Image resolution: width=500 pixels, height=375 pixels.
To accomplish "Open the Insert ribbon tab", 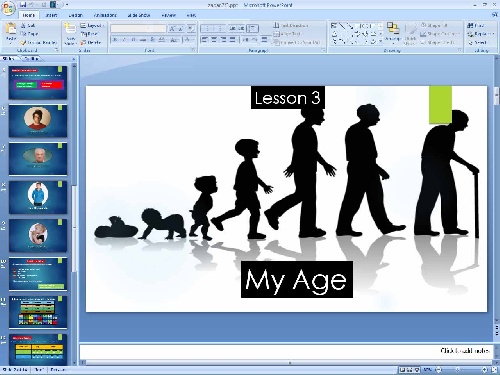I will [51, 15].
